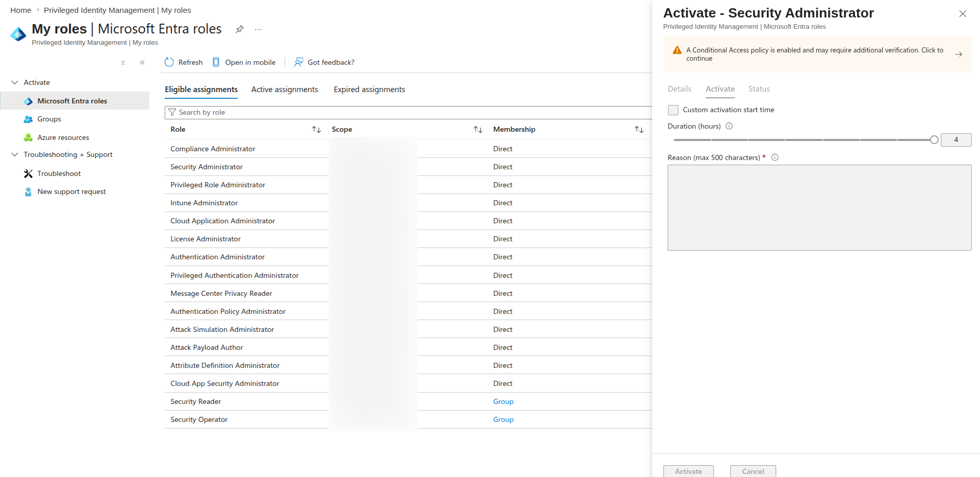This screenshot has height=477, width=980.
Task: Click the filter icon in search box
Action: pos(172,112)
